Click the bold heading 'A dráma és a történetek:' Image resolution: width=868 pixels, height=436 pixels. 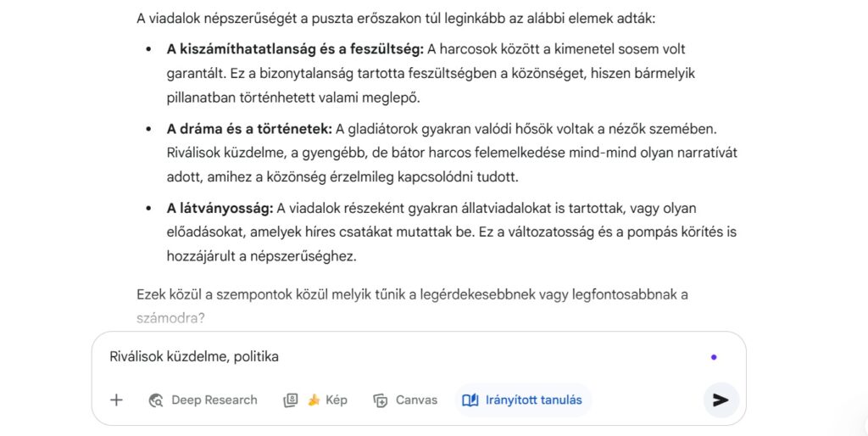pyautogui.click(x=249, y=129)
